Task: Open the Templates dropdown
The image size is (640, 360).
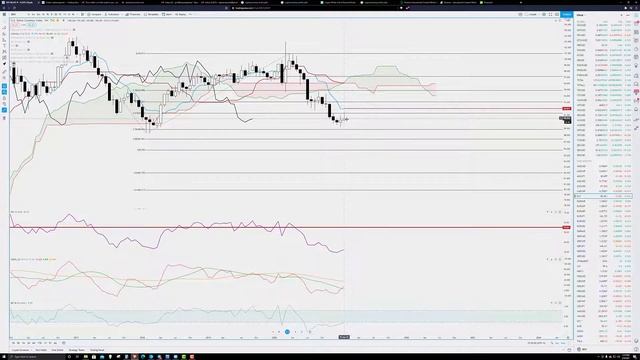Action: [x=151, y=14]
